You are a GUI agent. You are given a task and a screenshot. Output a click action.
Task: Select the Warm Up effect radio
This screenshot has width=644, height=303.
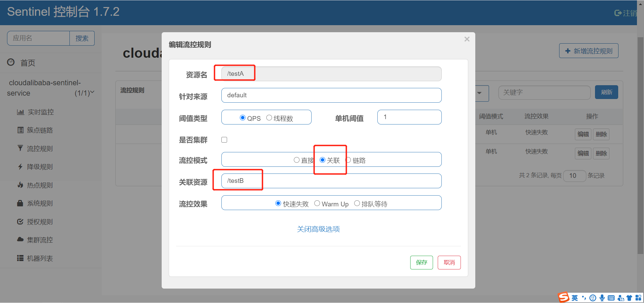tap(317, 203)
